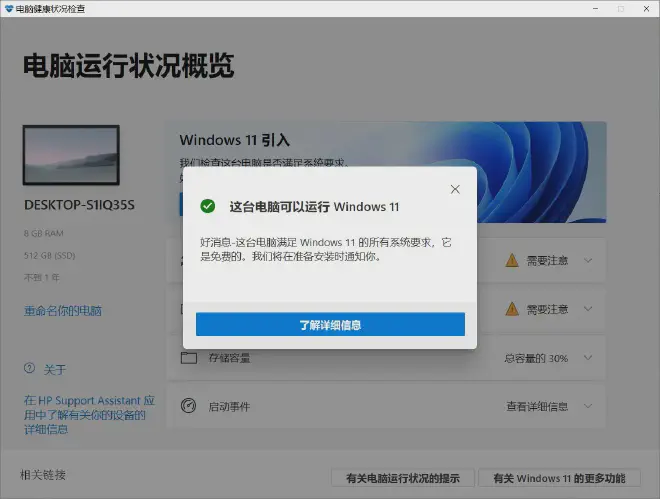This screenshot has width=660, height=499.
Task: Click 查看详细信息 in 启动事件 row
Action: (x=537, y=407)
